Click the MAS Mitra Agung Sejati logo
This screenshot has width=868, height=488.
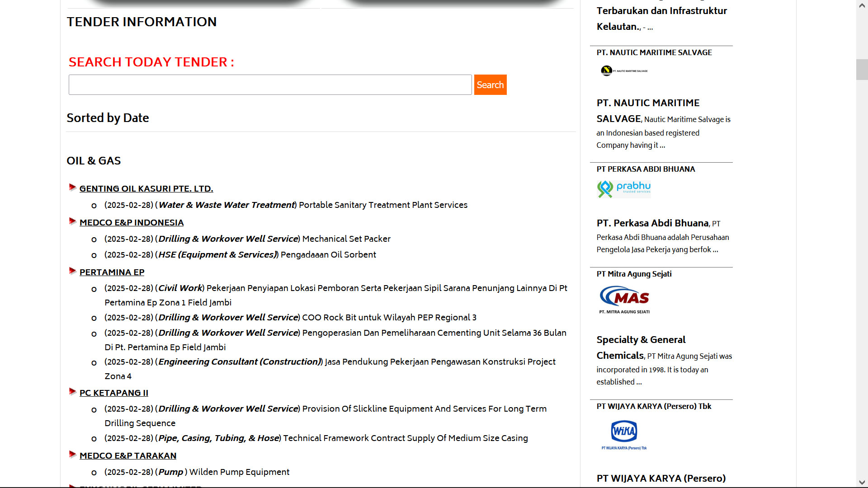(624, 300)
